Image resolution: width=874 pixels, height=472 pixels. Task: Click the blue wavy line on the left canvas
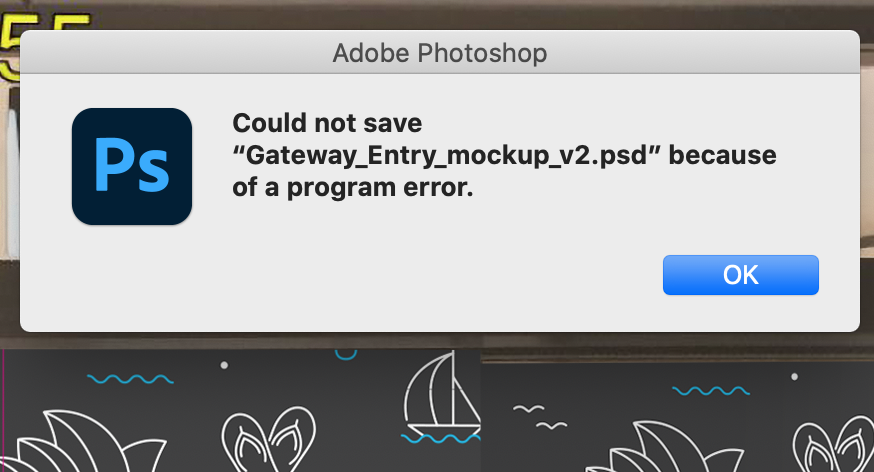pyautogui.click(x=130, y=379)
